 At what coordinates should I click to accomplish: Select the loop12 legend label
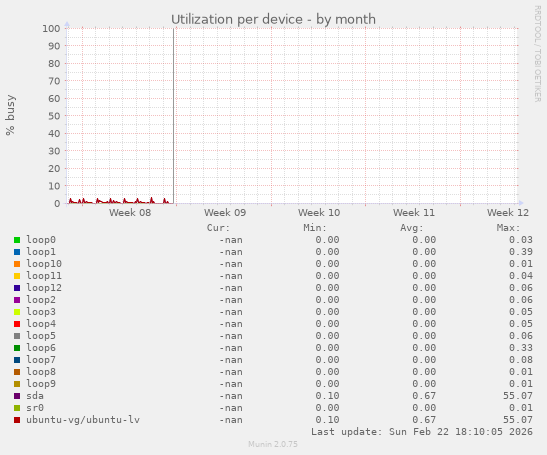coord(44,288)
